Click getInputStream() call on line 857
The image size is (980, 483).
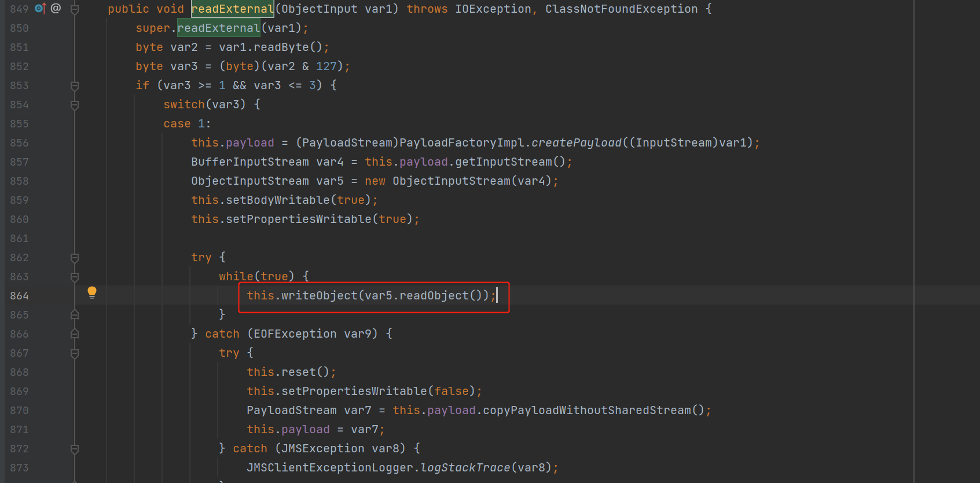pos(510,162)
